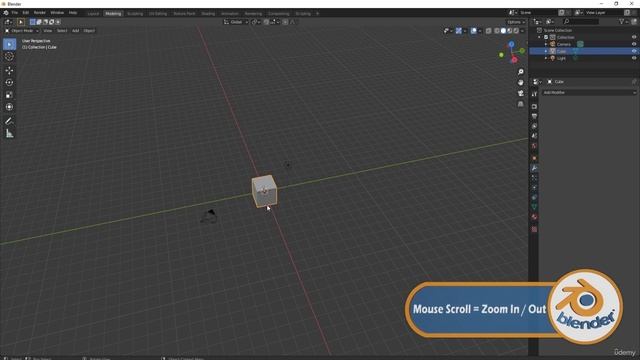This screenshot has width=640, height=360.
Task: Switch to wireframe viewport shading
Action: [x=497, y=31]
